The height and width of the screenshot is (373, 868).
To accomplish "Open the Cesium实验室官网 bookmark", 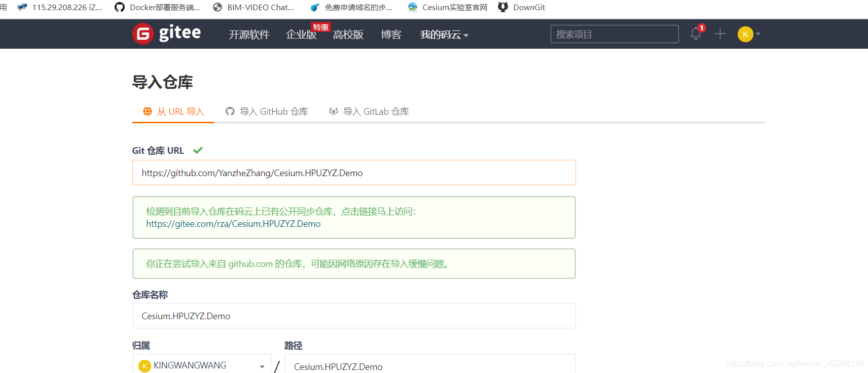I will click(x=448, y=7).
